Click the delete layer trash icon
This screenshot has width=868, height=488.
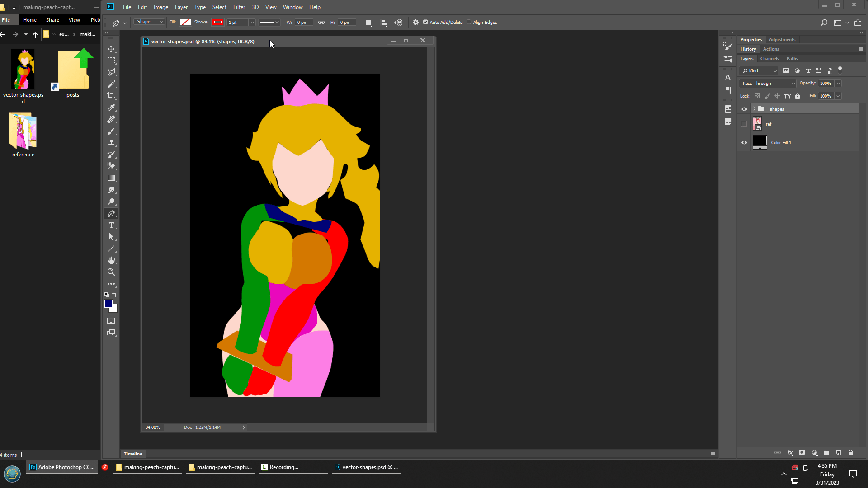click(850, 453)
